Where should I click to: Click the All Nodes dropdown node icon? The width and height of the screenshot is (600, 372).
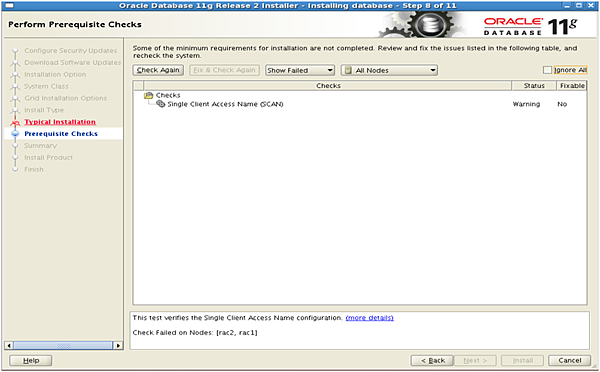(x=348, y=70)
